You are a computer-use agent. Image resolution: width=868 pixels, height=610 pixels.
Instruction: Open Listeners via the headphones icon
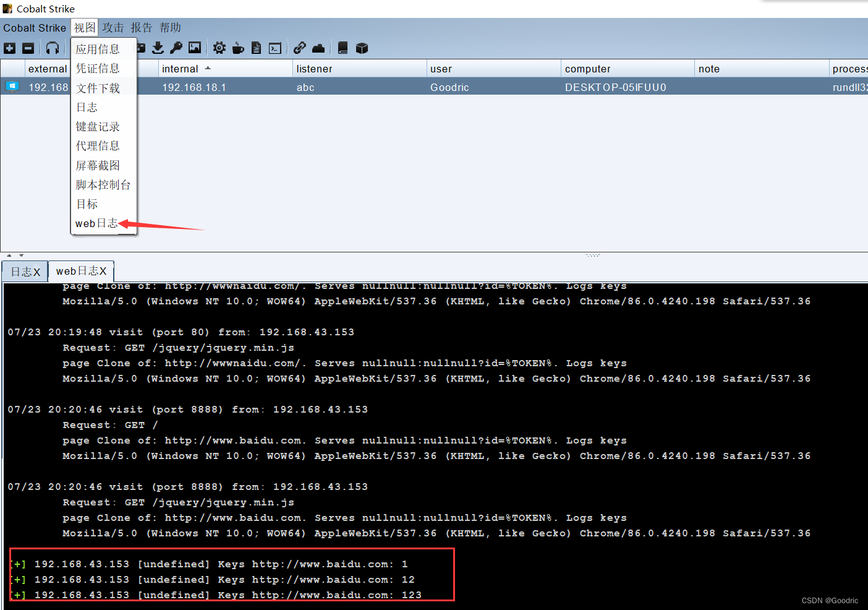click(53, 48)
